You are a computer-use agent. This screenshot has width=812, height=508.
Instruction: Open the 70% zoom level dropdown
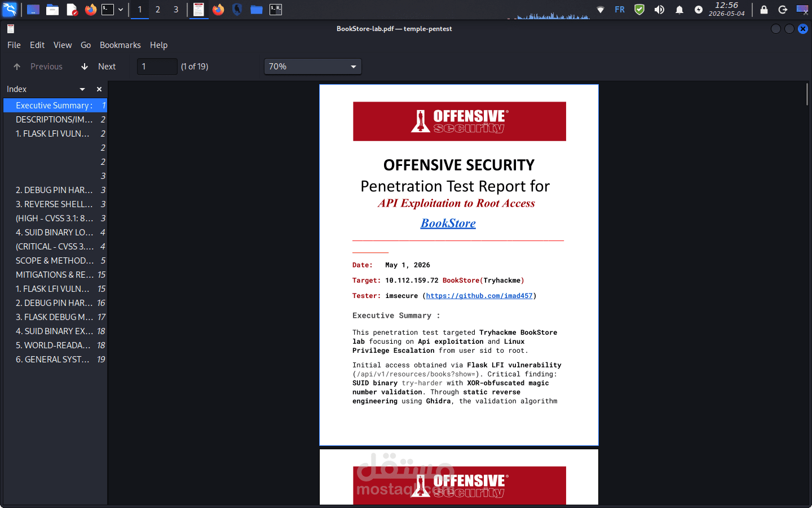tap(313, 67)
